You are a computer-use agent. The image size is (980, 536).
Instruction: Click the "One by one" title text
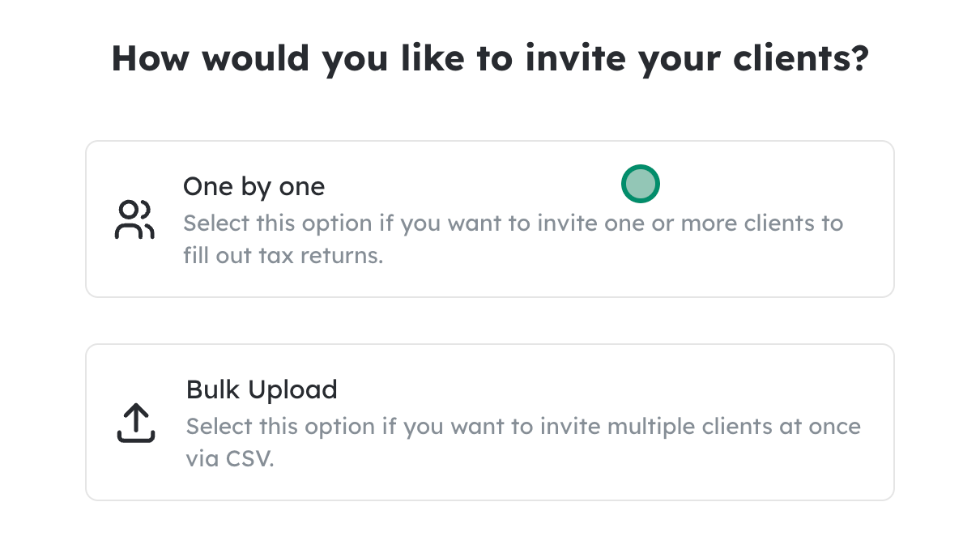click(254, 187)
